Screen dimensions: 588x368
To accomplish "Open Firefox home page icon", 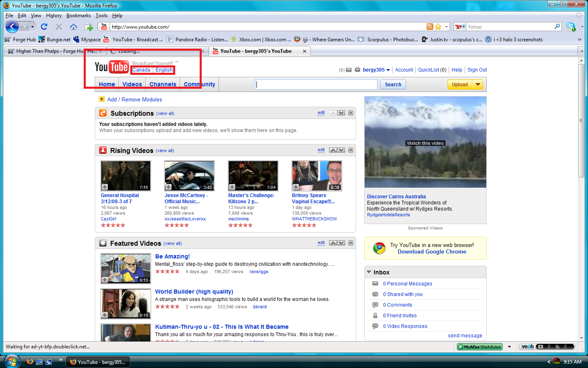I will (73, 27).
